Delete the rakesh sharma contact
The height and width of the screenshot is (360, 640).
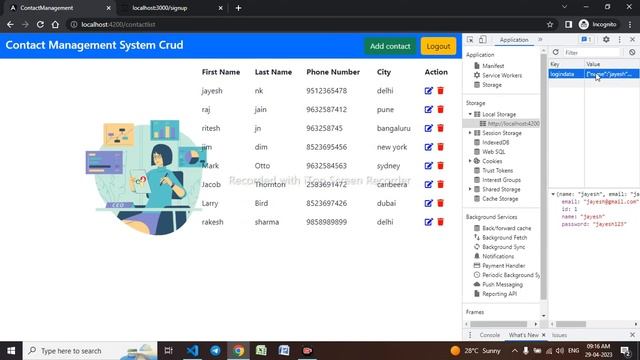pos(440,222)
